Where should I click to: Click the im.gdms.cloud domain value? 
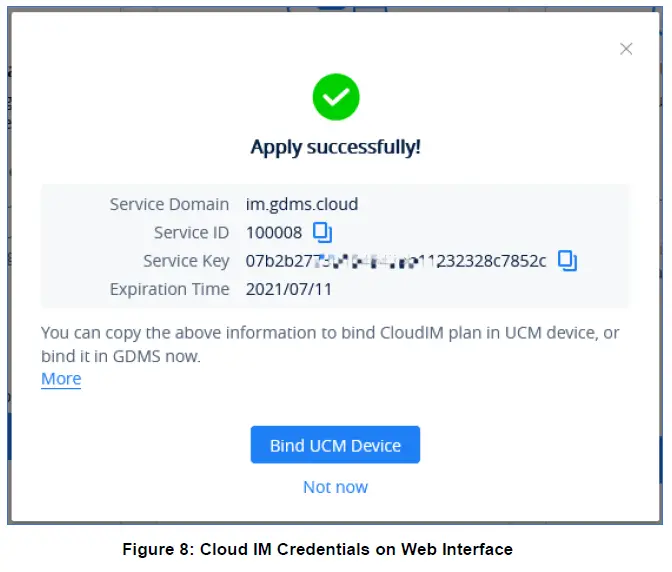point(302,204)
